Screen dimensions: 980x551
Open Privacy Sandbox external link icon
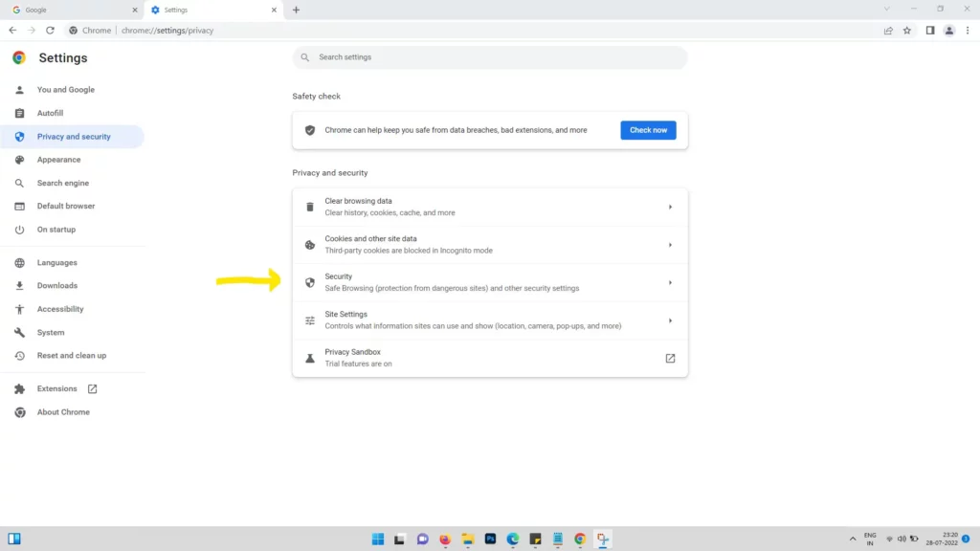click(x=670, y=358)
